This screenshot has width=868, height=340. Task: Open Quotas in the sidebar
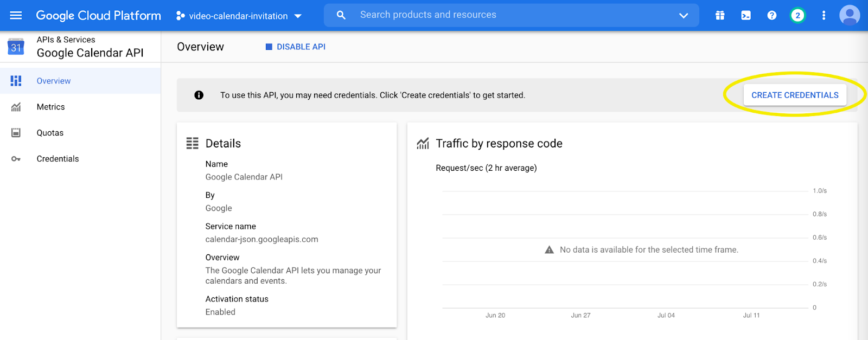pos(80,133)
